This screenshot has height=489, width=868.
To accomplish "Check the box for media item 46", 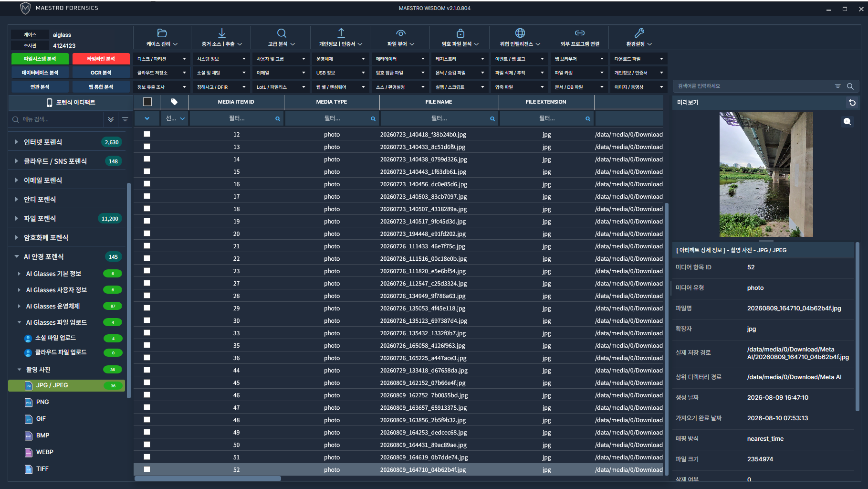I will (147, 395).
